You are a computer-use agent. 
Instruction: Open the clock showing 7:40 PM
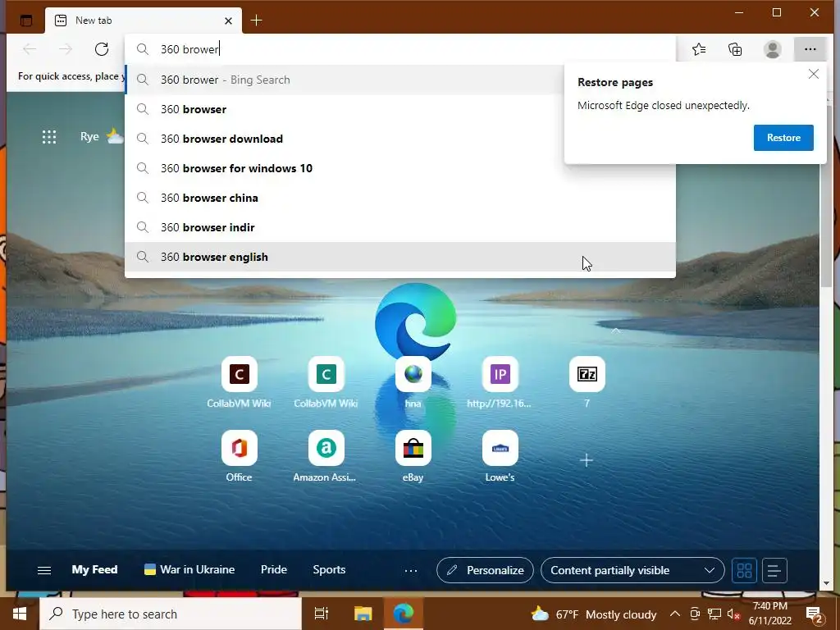pyautogui.click(x=769, y=614)
